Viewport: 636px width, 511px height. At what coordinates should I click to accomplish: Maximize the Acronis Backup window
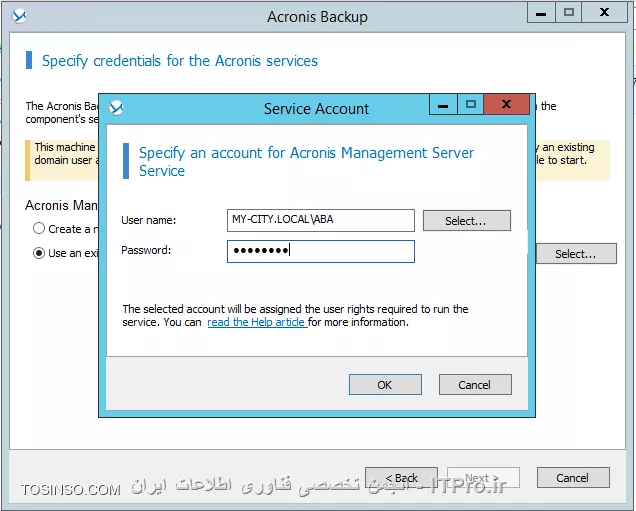569,13
